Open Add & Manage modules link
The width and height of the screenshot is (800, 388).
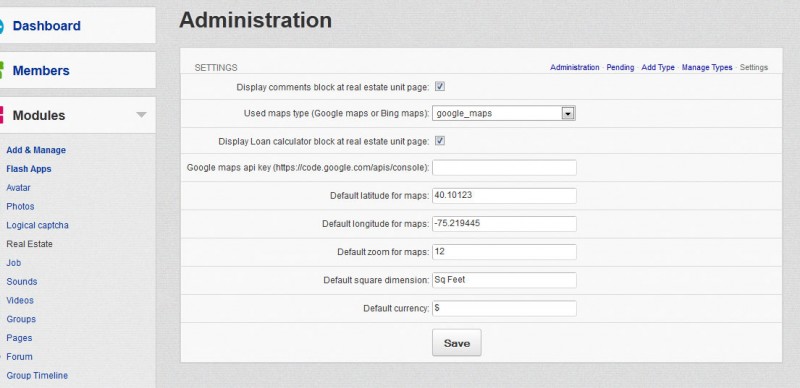[36, 150]
